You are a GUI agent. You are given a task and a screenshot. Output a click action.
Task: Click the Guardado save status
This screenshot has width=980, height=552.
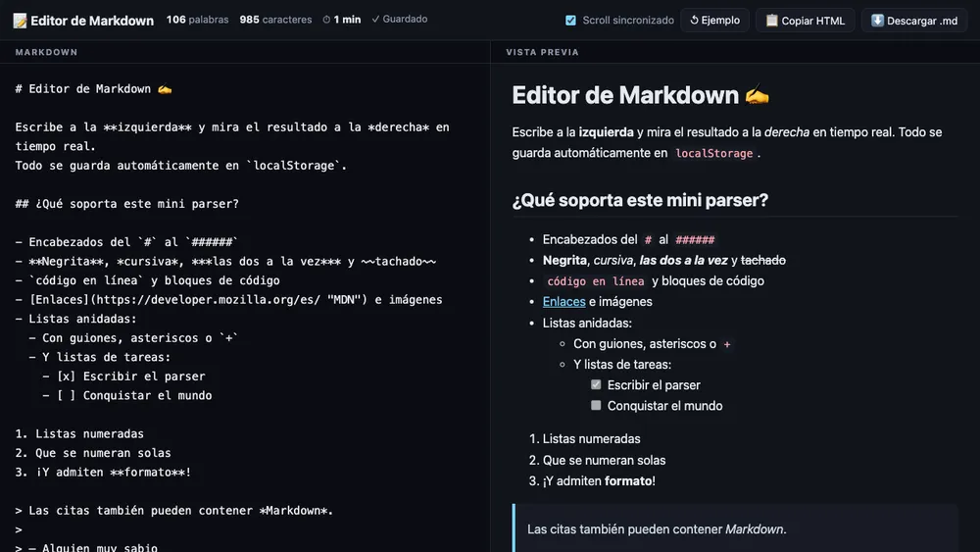[x=400, y=20]
